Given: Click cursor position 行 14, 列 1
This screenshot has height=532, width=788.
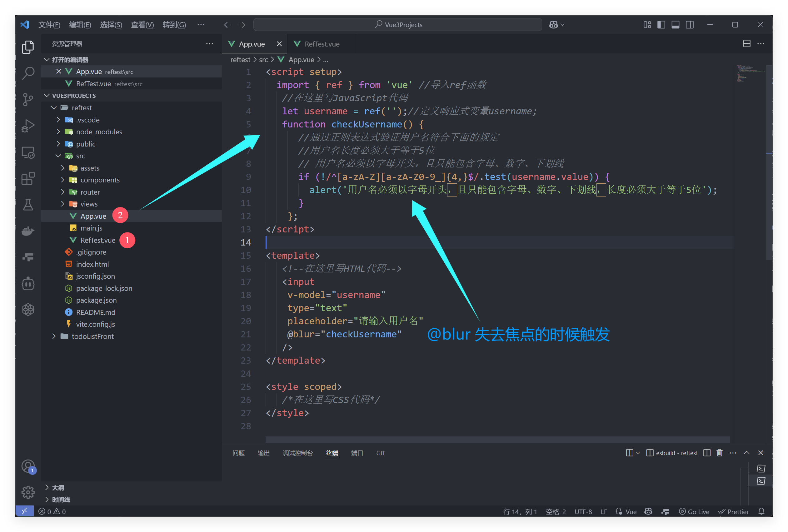Looking at the screenshot, I should (x=520, y=512).
